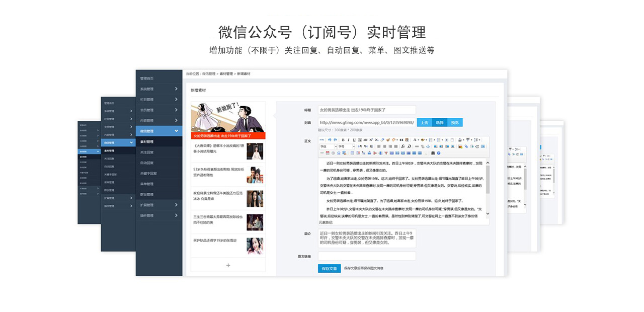This screenshot has height=312, width=644.
Task: Insert special character with the Ω icon
Action: [339, 153]
